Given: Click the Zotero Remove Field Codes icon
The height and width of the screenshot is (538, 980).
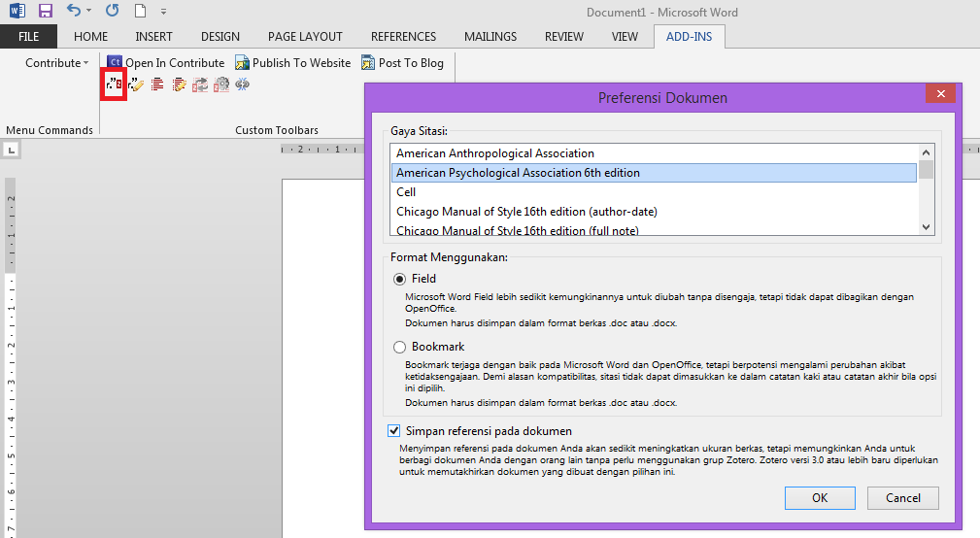Looking at the screenshot, I should (x=243, y=84).
